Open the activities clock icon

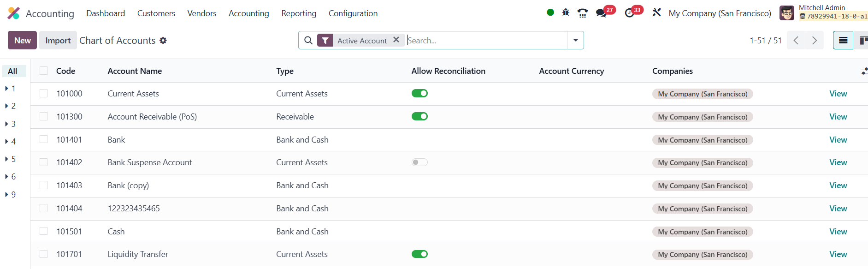pyautogui.click(x=629, y=13)
